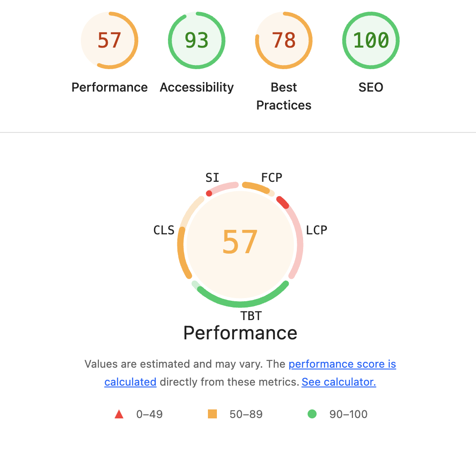Click the CLS metric label
Viewport: 476px width, 457px height.
tap(164, 230)
